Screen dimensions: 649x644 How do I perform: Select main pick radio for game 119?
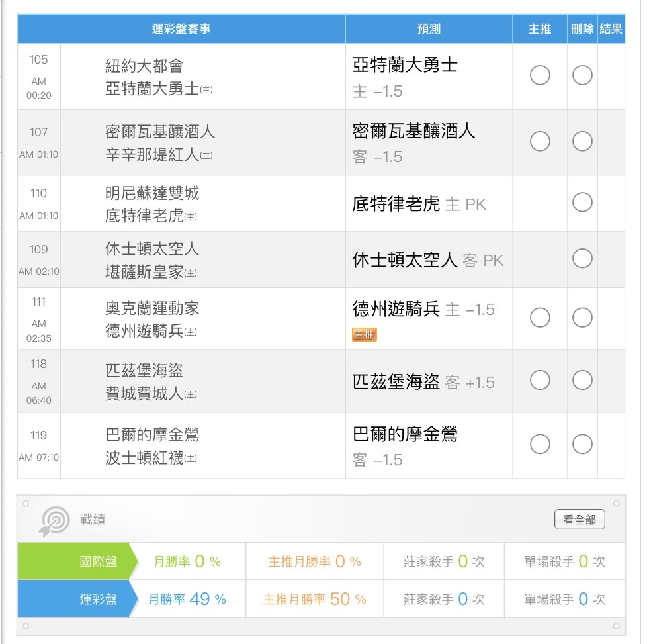coord(540,444)
